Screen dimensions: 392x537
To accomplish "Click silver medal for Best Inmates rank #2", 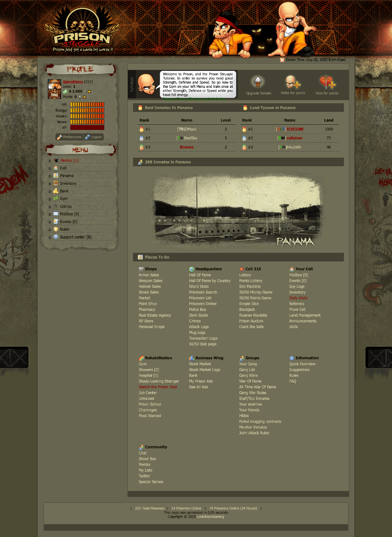I will (x=141, y=138).
